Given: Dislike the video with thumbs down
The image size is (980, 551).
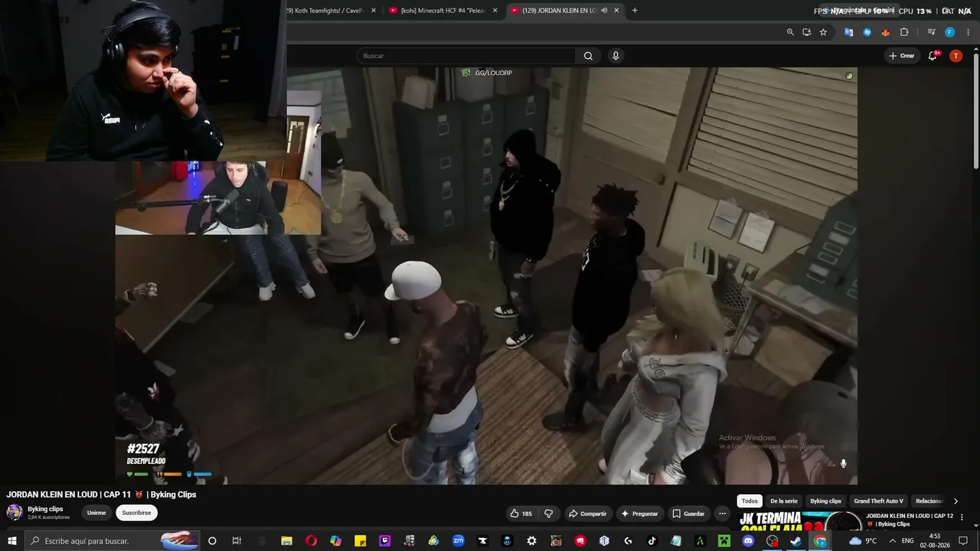Looking at the screenshot, I should (x=548, y=514).
